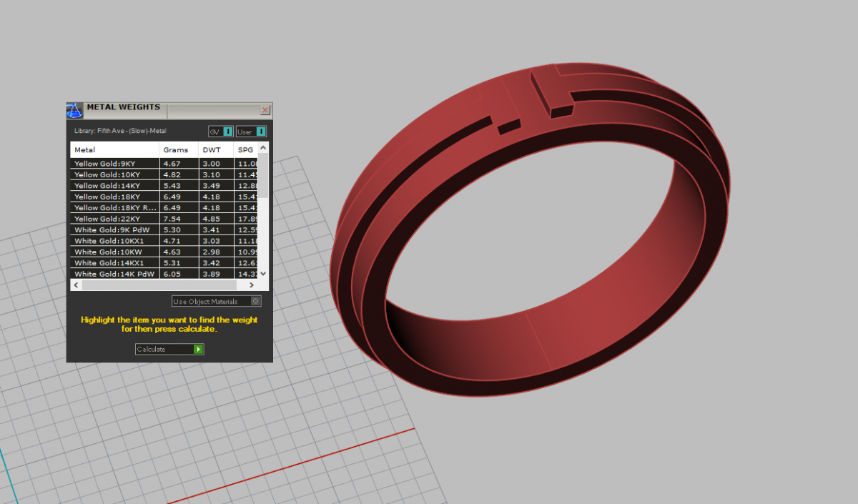This screenshot has height=504, width=858.
Task: Click the Calculate button
Action: [x=169, y=350]
